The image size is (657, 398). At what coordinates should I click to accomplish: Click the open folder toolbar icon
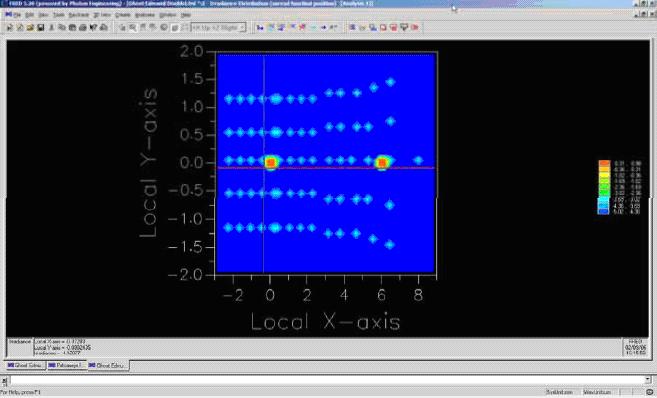tap(30, 27)
